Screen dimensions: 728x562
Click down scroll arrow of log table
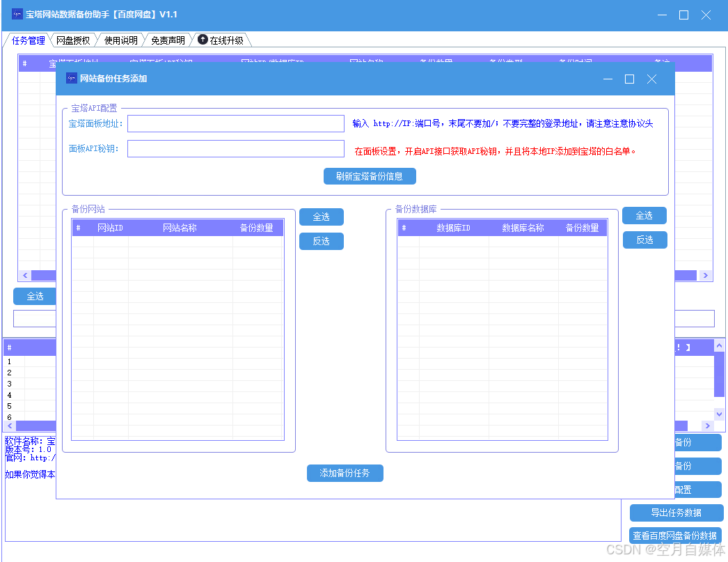[x=719, y=414]
